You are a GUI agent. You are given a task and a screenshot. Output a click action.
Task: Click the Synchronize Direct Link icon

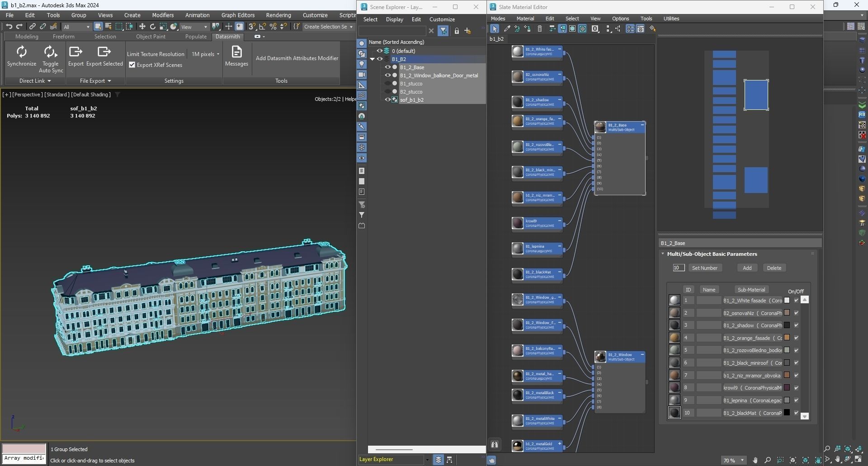point(21,52)
